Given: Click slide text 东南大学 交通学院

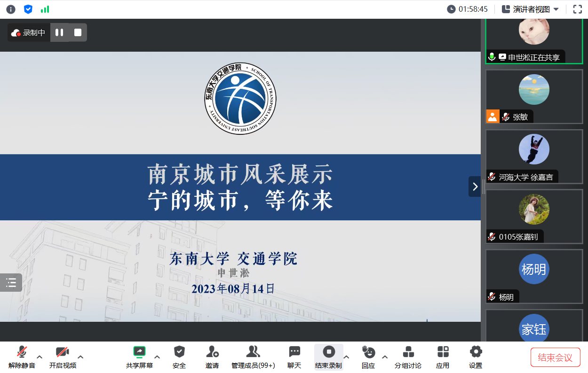Looking at the screenshot, I should click(233, 258).
